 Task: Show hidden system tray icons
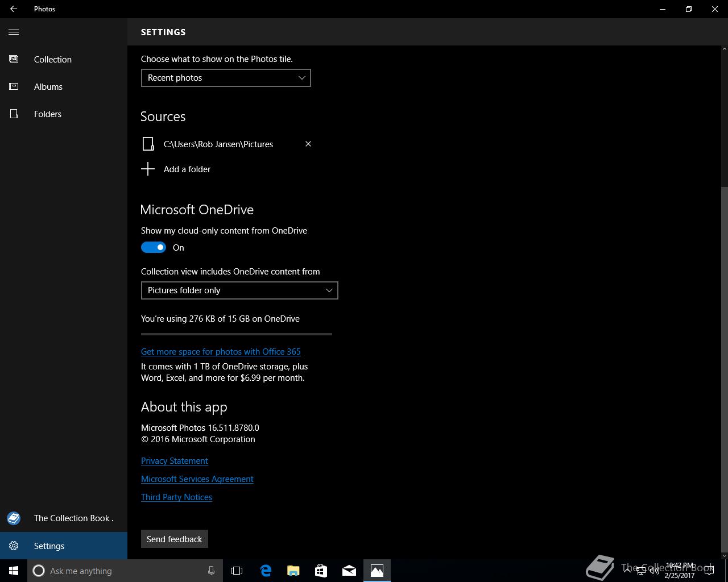[627, 571]
